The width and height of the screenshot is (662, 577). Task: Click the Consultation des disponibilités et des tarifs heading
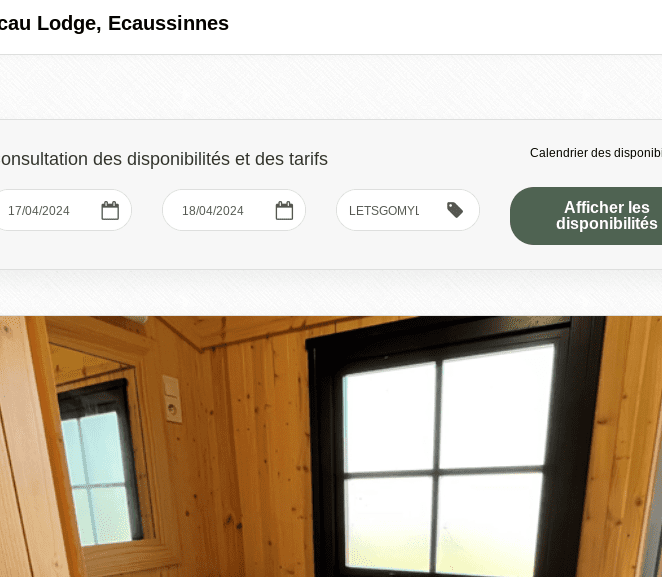coord(164,159)
